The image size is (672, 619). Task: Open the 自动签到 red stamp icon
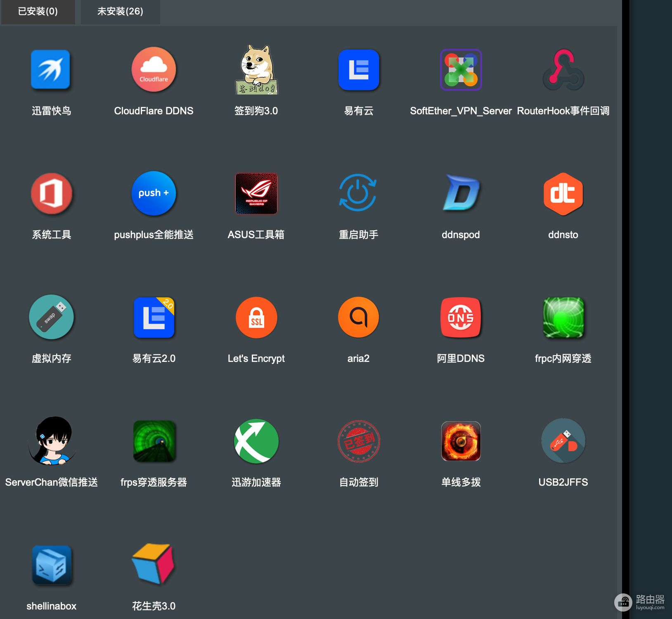click(x=359, y=441)
